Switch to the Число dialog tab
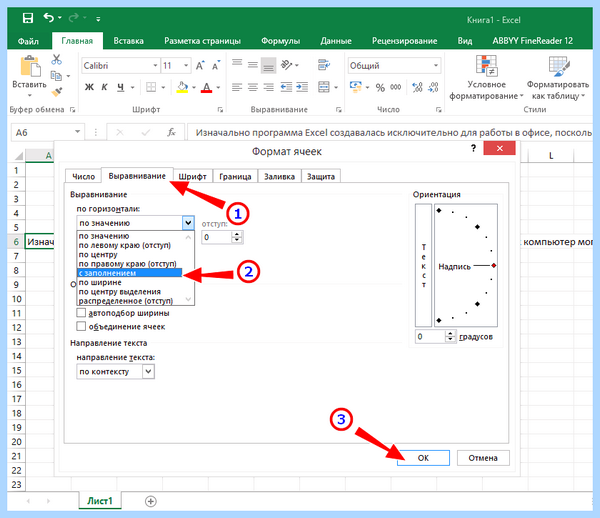600x518 pixels. point(83,176)
